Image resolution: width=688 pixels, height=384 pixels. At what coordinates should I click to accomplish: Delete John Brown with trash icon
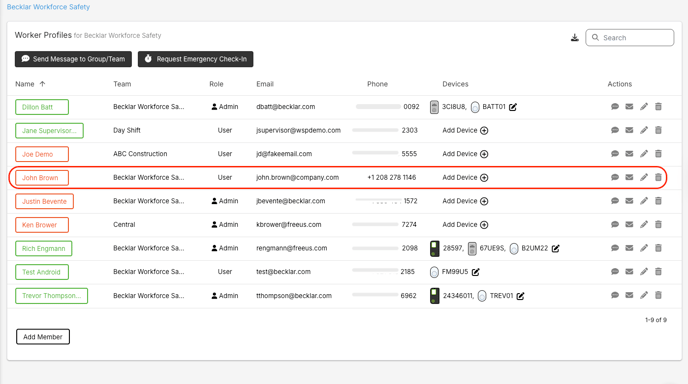(658, 177)
